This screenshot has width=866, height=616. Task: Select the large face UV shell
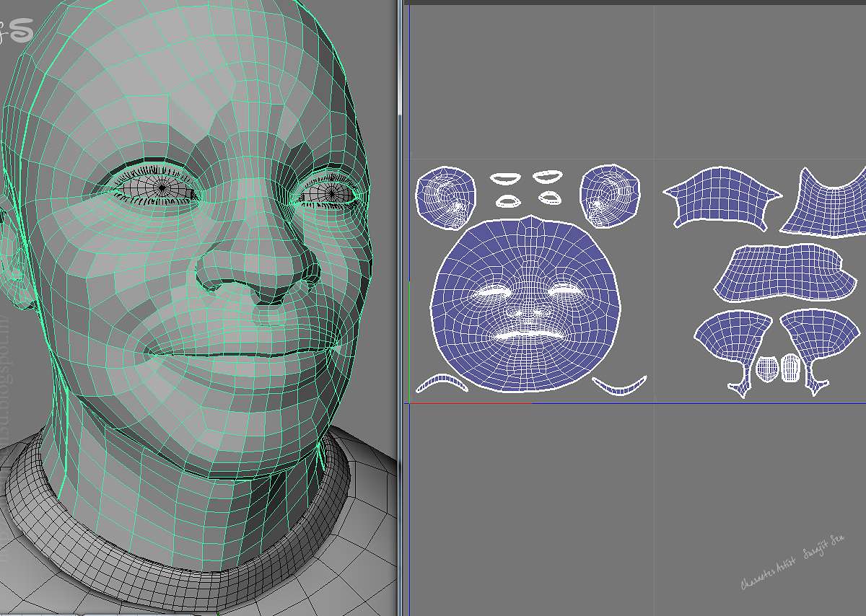526,304
